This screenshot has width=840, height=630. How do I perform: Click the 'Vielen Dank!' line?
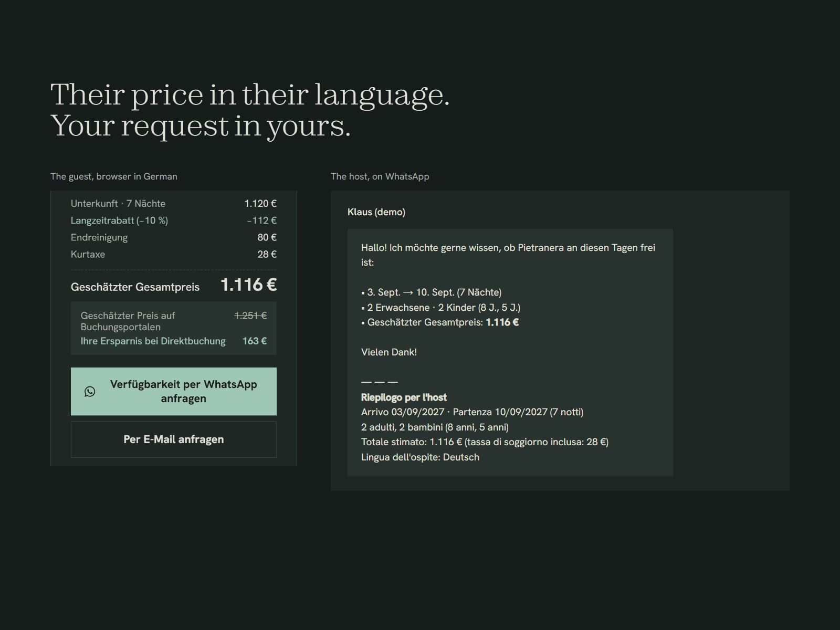click(x=389, y=352)
